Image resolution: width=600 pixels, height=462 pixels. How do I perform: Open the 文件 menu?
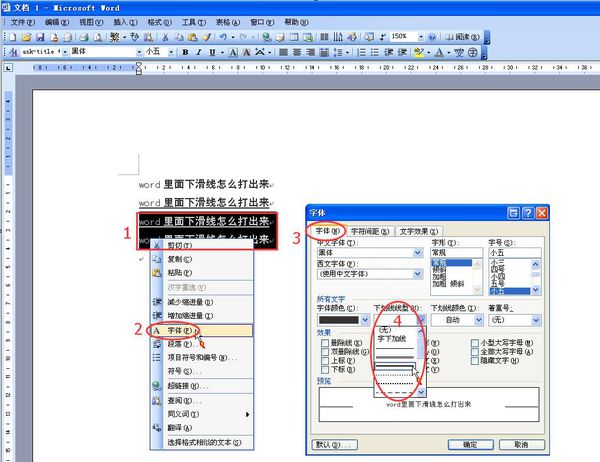[23, 23]
